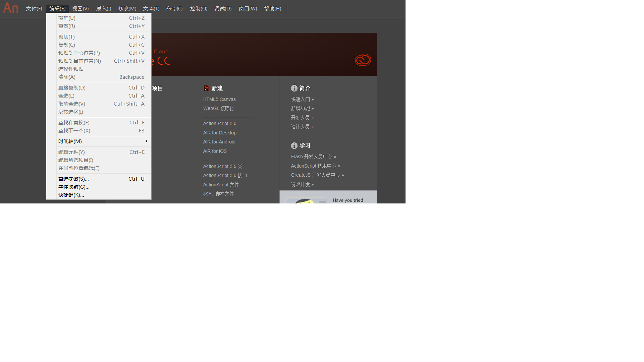This screenshot has height=362, width=644.
Task: Create a new WebGL (预览) document
Action: click(218, 109)
